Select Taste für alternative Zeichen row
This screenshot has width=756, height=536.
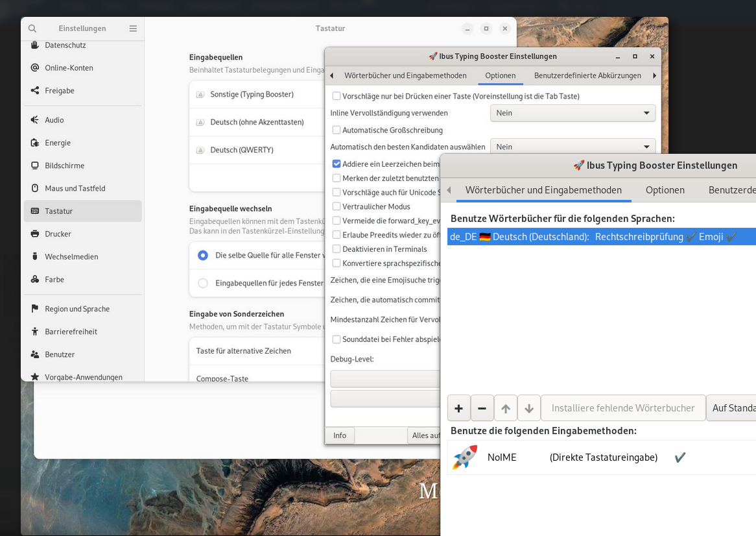coord(257,351)
